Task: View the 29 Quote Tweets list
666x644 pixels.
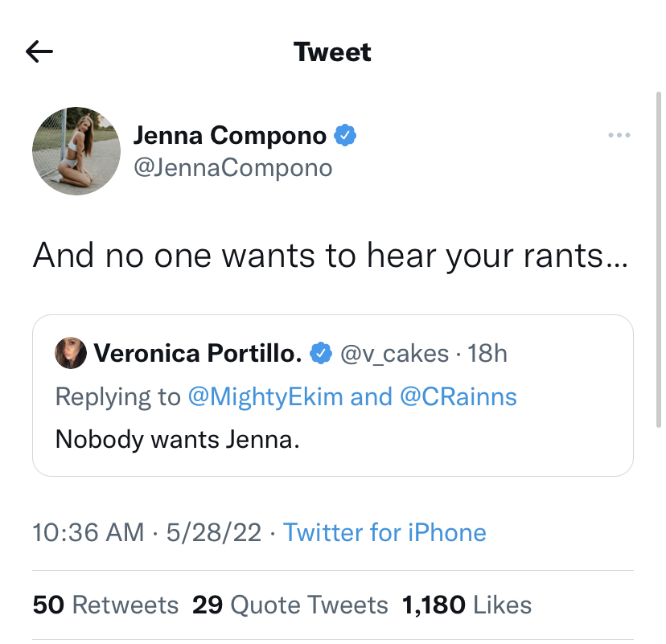Action: (290, 605)
